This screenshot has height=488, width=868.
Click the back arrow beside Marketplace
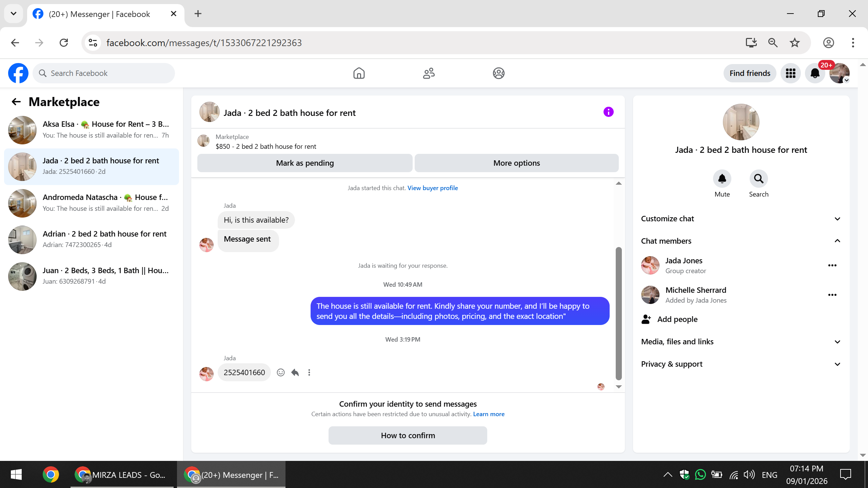(16, 102)
